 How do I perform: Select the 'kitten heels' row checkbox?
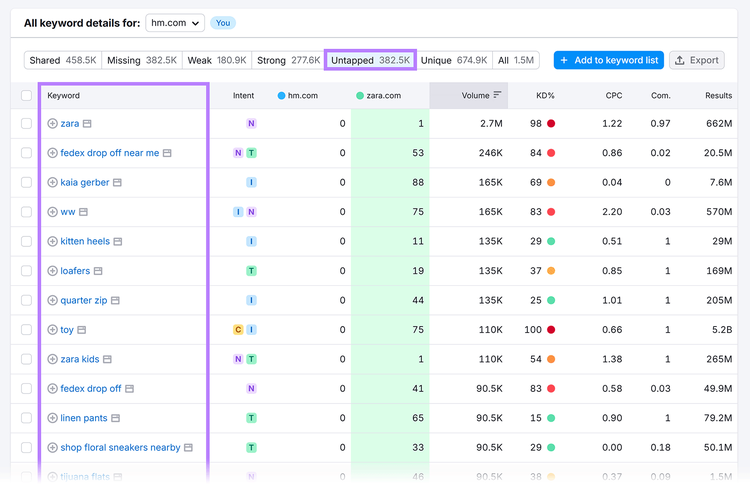26,242
